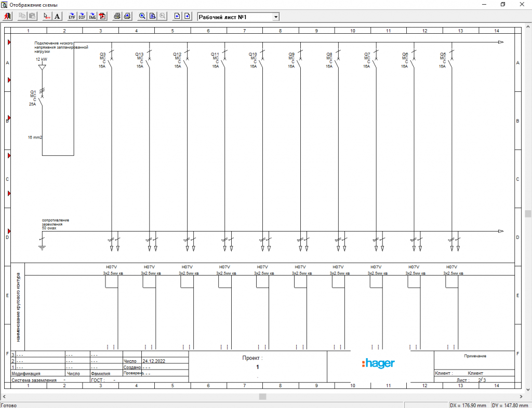
Task: Zoom in with the magnifier plus icon
Action: point(142,17)
